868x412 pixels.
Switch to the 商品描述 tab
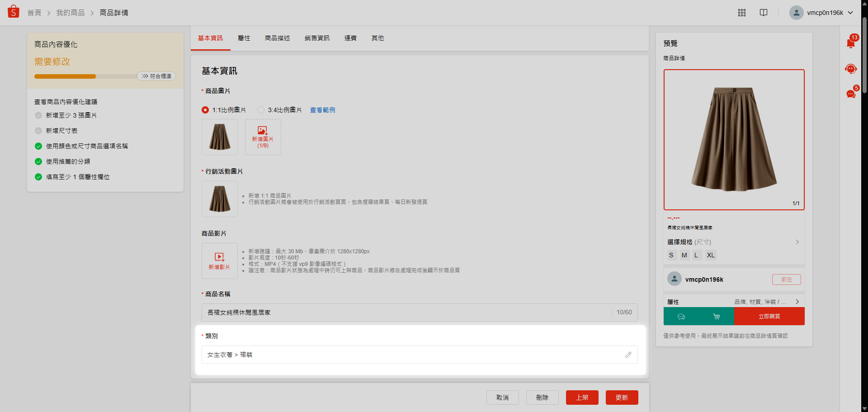coord(277,38)
